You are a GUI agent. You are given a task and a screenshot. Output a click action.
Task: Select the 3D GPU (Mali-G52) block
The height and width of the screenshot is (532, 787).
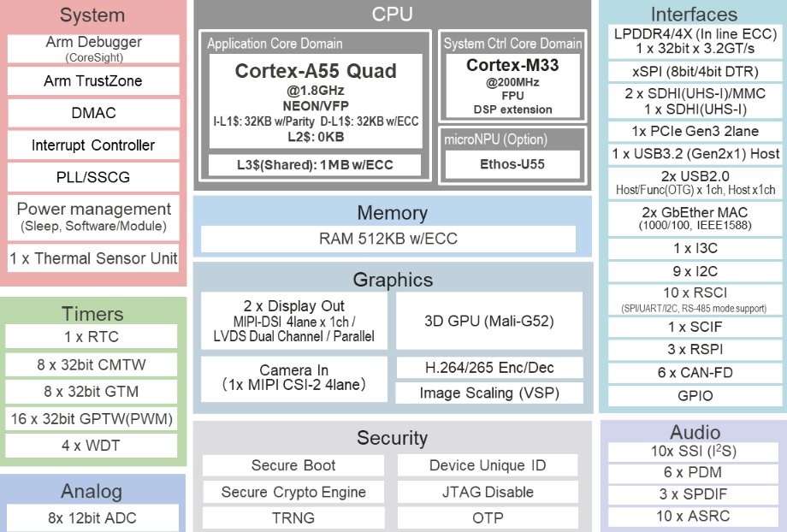[489, 321]
